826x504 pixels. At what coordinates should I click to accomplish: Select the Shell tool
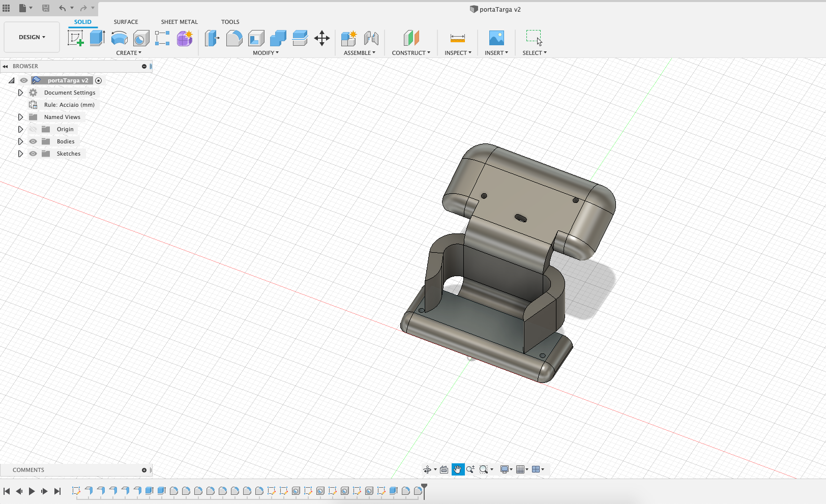pyautogui.click(x=256, y=38)
